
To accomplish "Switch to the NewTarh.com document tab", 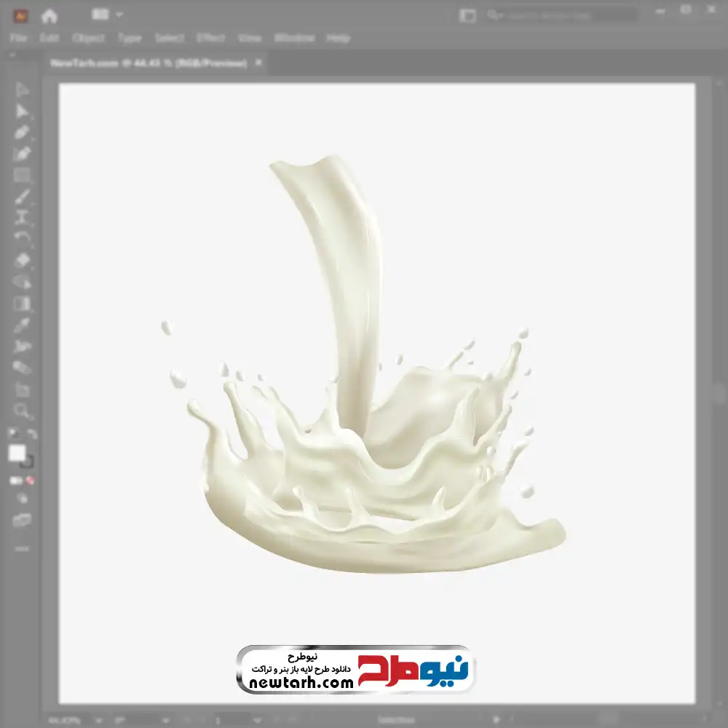I will click(149, 63).
